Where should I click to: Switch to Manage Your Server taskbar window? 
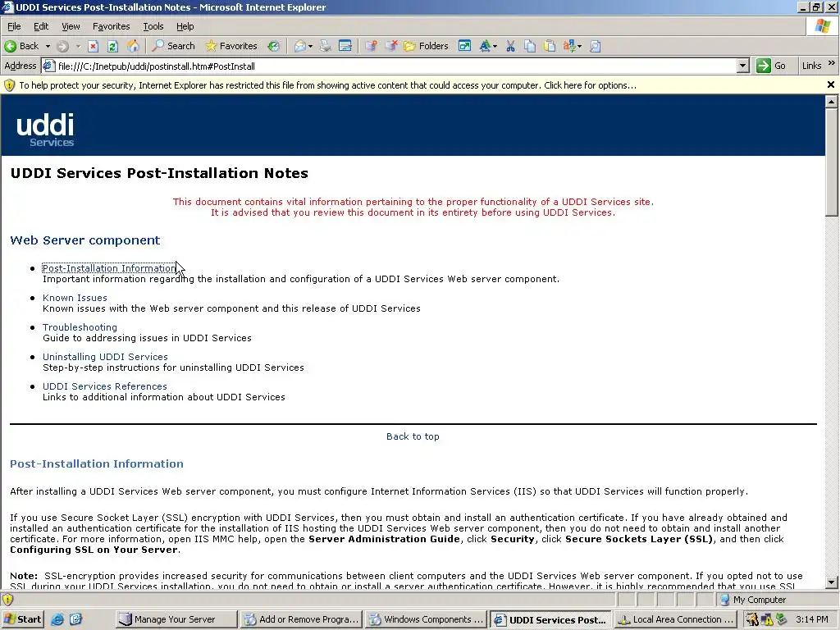coord(176,619)
